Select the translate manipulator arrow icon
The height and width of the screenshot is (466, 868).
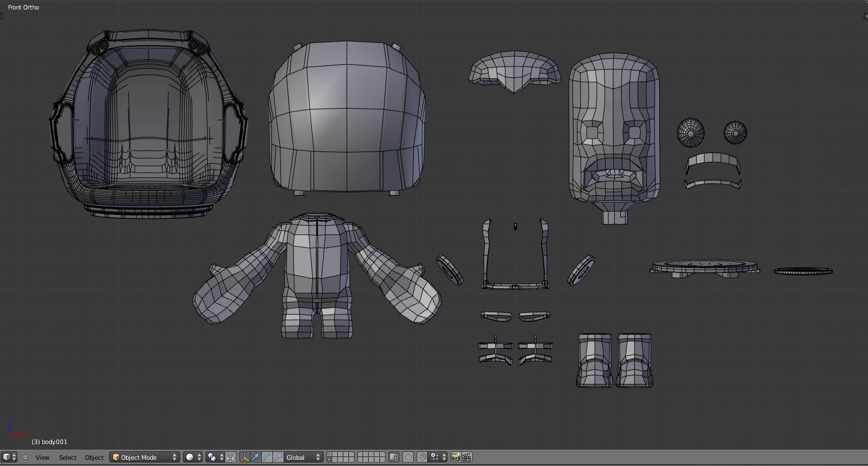pyautogui.click(x=256, y=457)
